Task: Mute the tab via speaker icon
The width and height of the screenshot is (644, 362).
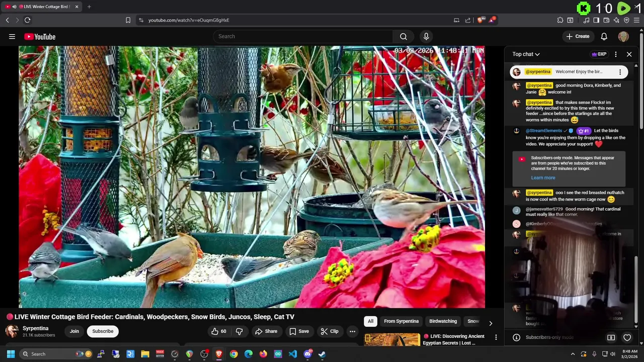Action: click(14, 7)
